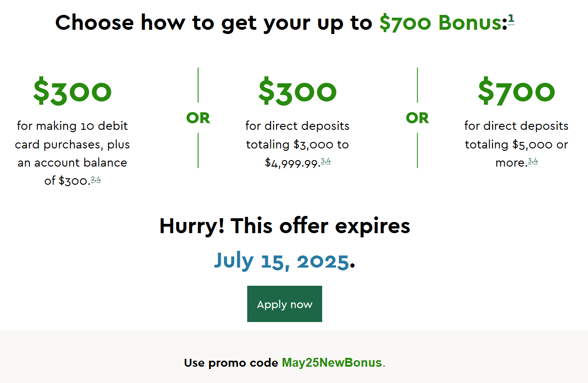Click the $300 amount for debit card purchases
This screenshot has height=383, width=588.
point(72,91)
